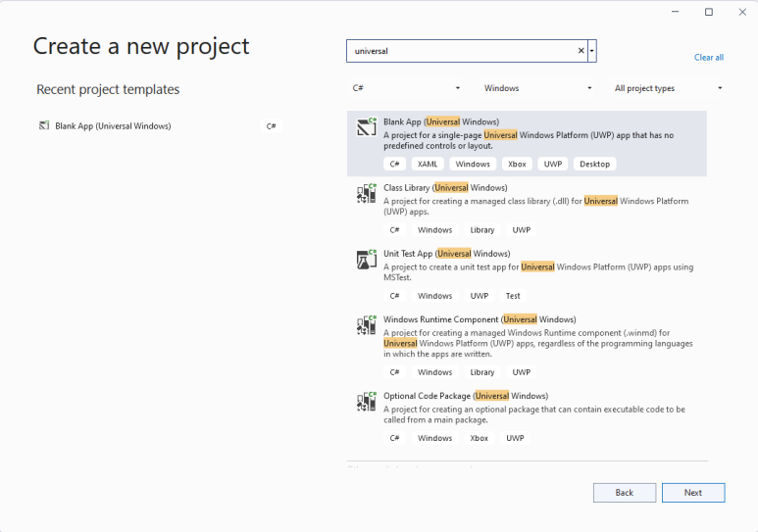Viewport: 758px width, 532px height.
Task: Click the Optional Code Package template icon
Action: tap(367, 402)
